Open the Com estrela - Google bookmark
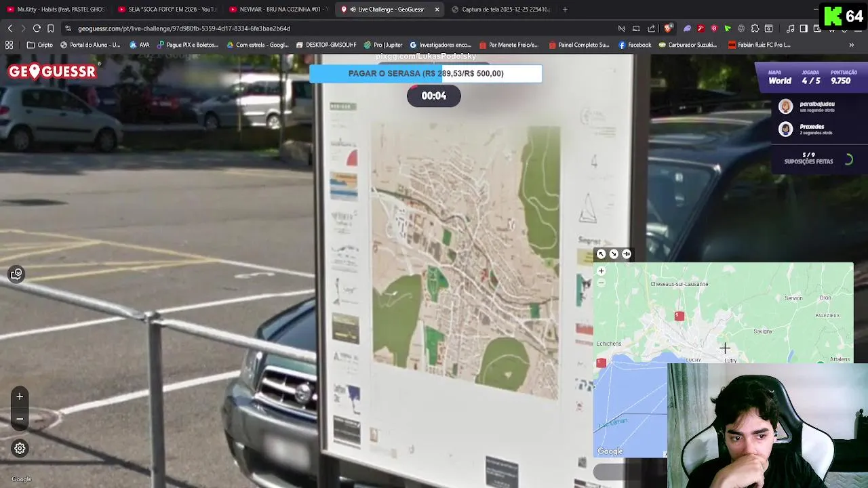The height and width of the screenshot is (488, 868). click(x=258, y=45)
